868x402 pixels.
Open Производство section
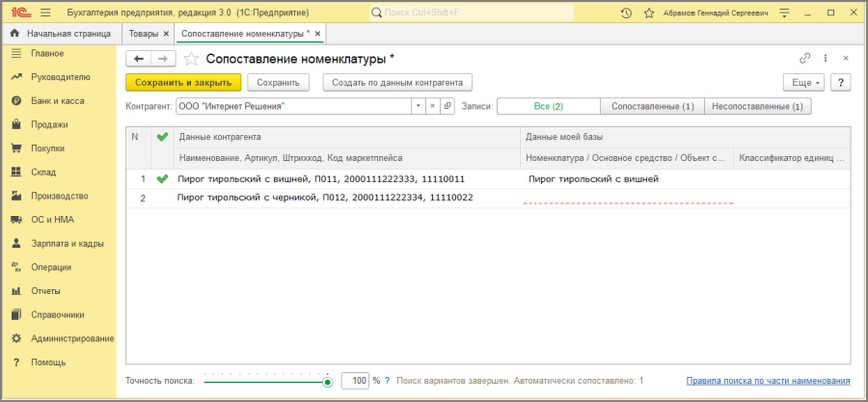(x=58, y=197)
